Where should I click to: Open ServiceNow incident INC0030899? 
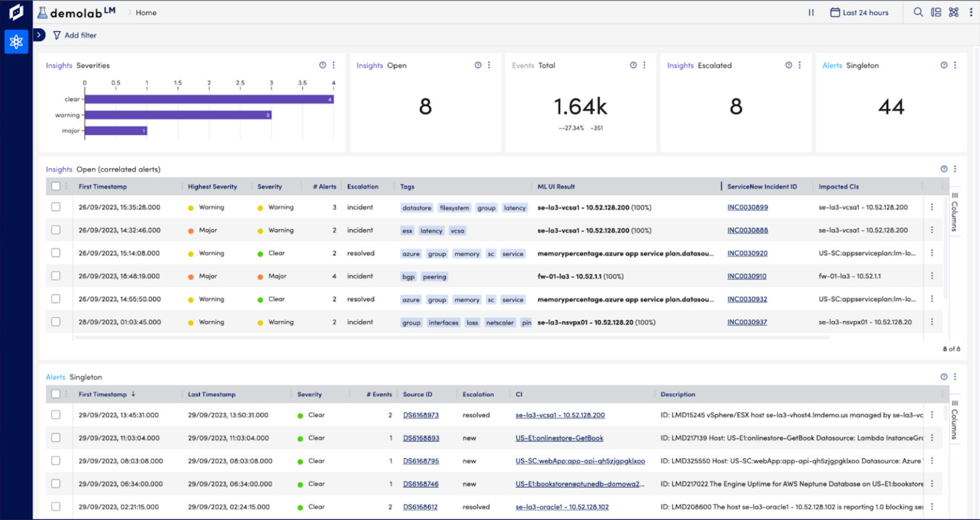click(746, 207)
